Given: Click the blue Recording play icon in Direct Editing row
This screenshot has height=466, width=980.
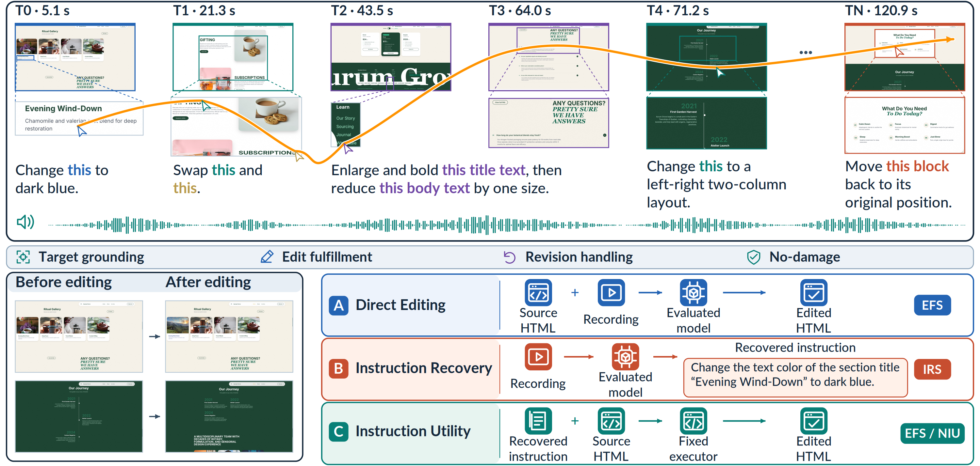Looking at the screenshot, I should [x=611, y=293].
